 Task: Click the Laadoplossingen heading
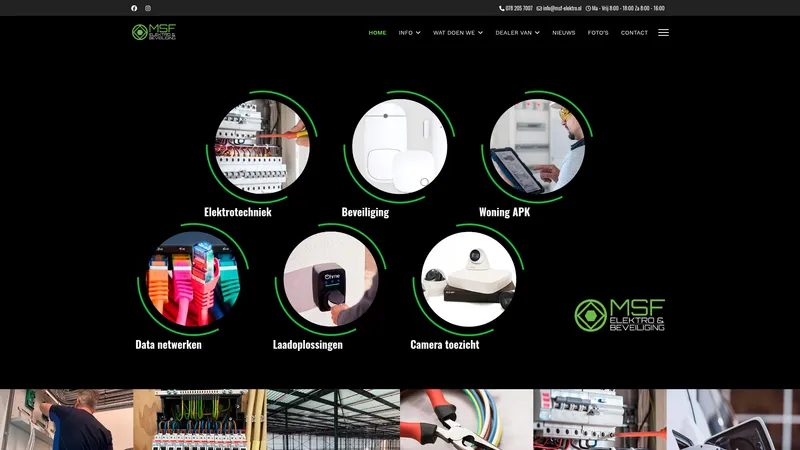tap(308, 345)
